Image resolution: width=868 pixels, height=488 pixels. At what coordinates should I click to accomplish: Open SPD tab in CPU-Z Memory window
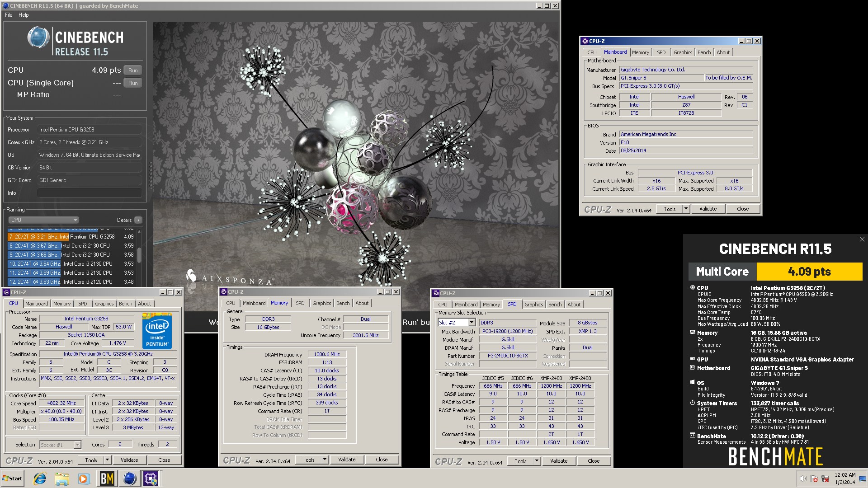(300, 303)
